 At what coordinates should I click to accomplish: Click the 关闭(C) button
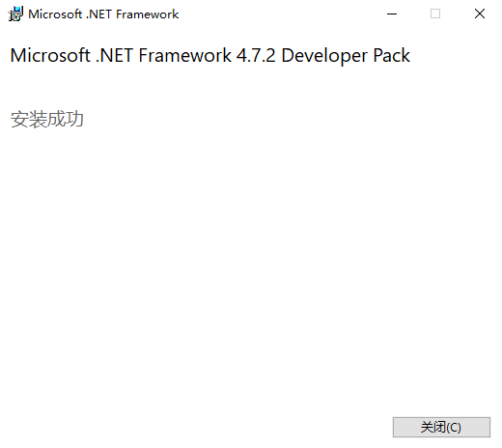click(441, 427)
